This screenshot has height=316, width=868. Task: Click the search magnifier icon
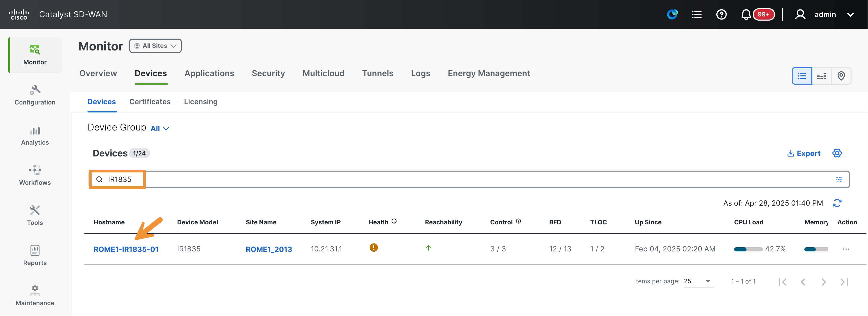(99, 179)
